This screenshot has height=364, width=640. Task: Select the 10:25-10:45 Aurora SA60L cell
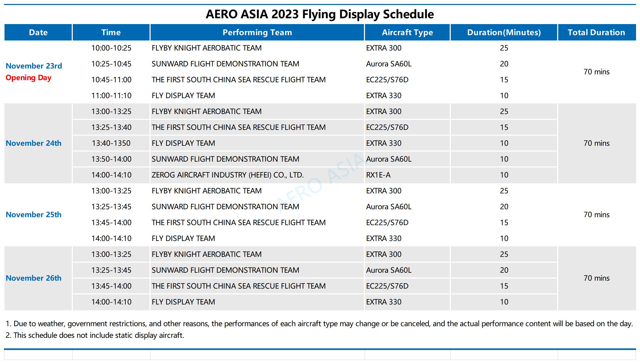(x=389, y=64)
